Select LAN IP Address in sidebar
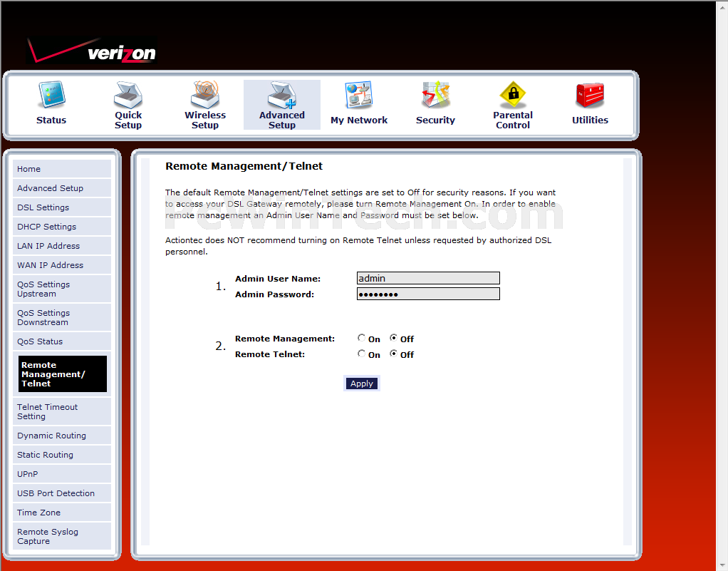Screen dimensions: 728x571 coord(62,246)
